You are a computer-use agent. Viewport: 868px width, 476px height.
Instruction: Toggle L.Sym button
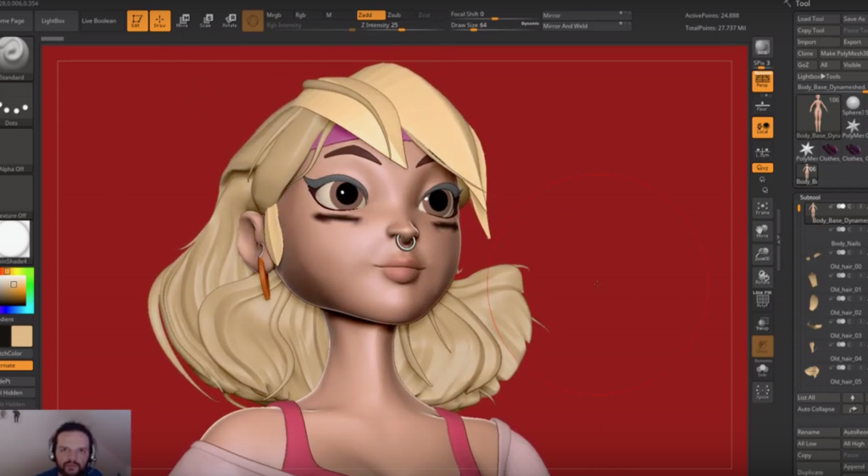click(x=762, y=151)
